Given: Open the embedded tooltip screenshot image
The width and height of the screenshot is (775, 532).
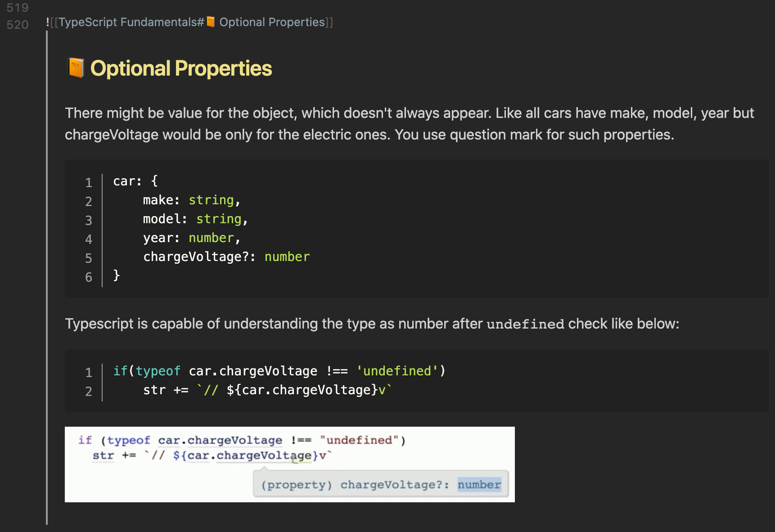Looking at the screenshot, I should [290, 464].
